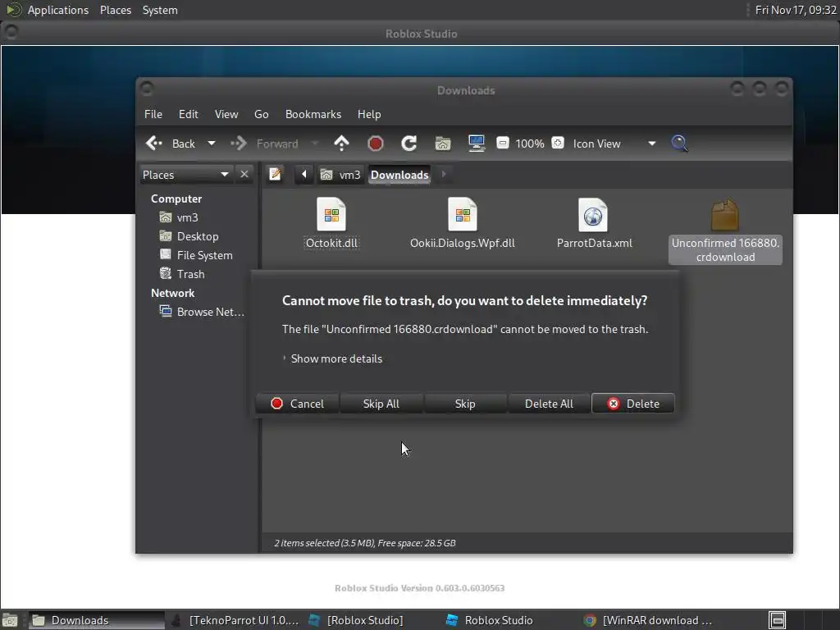Go to vm3 in the path bar
Image resolution: width=840 pixels, height=630 pixels.
pos(340,175)
